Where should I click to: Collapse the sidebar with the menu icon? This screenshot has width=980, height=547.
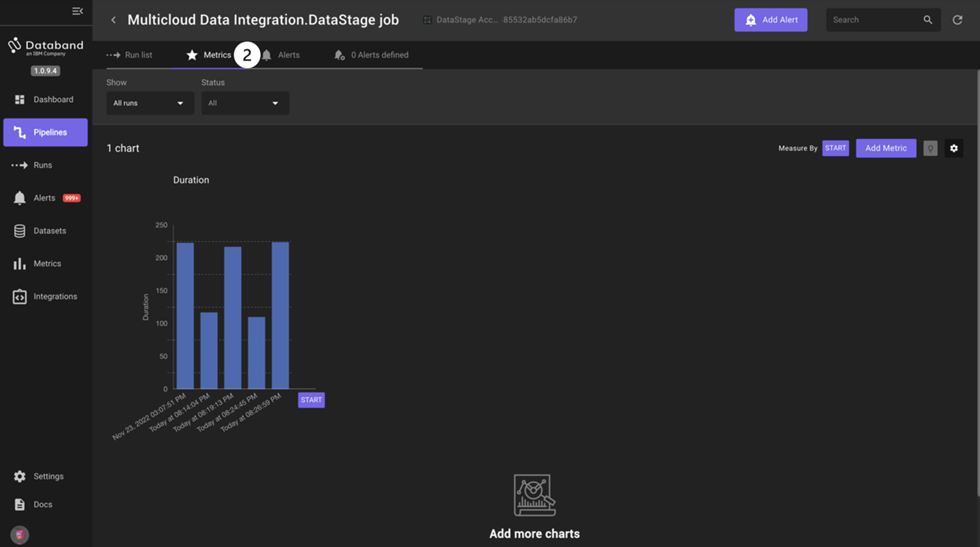[77, 11]
